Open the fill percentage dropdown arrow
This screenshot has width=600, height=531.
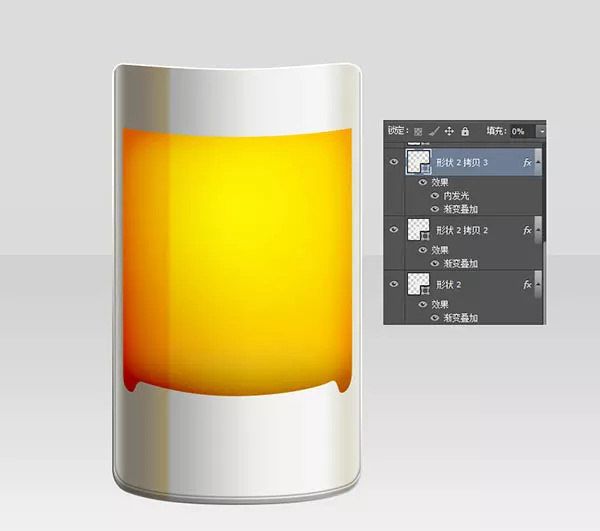tap(542, 131)
